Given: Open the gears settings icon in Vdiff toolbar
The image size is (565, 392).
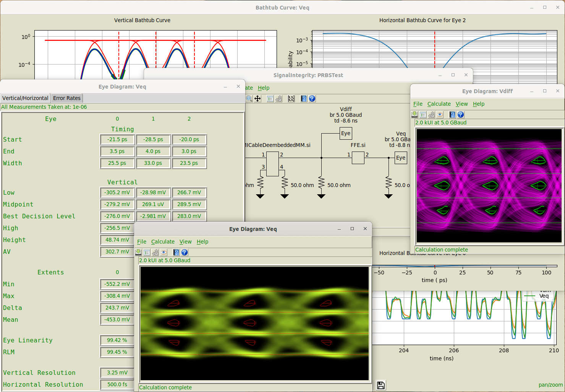Looking at the screenshot, I should coord(431,115).
